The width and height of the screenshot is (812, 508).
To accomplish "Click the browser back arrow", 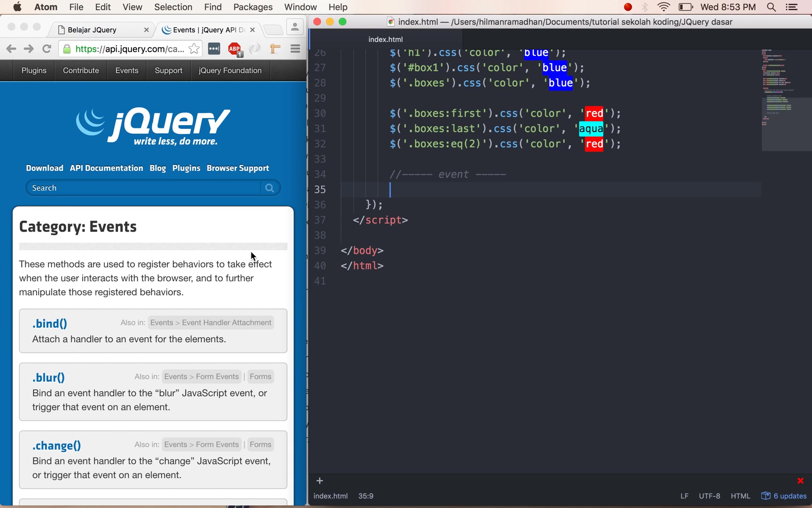I will [x=11, y=49].
